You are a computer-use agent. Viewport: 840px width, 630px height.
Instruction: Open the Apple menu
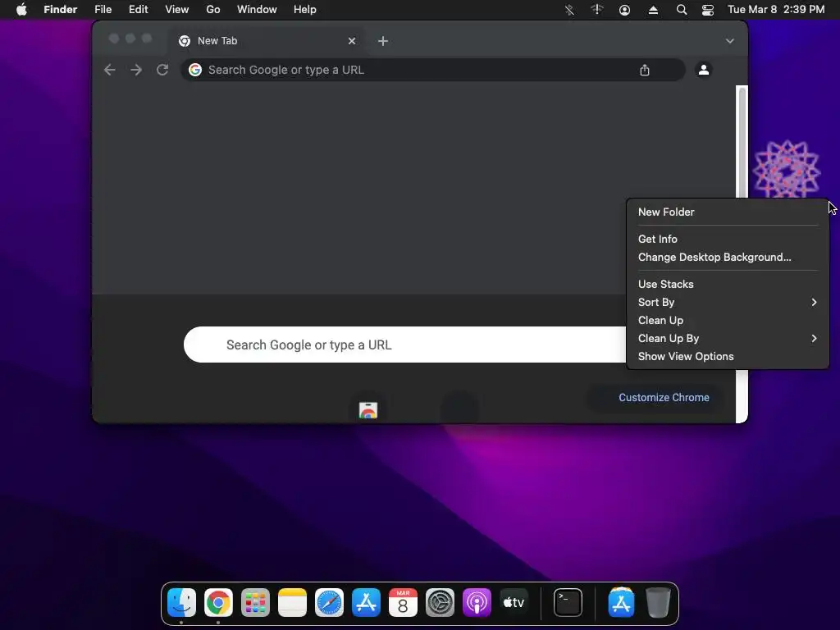pyautogui.click(x=21, y=9)
